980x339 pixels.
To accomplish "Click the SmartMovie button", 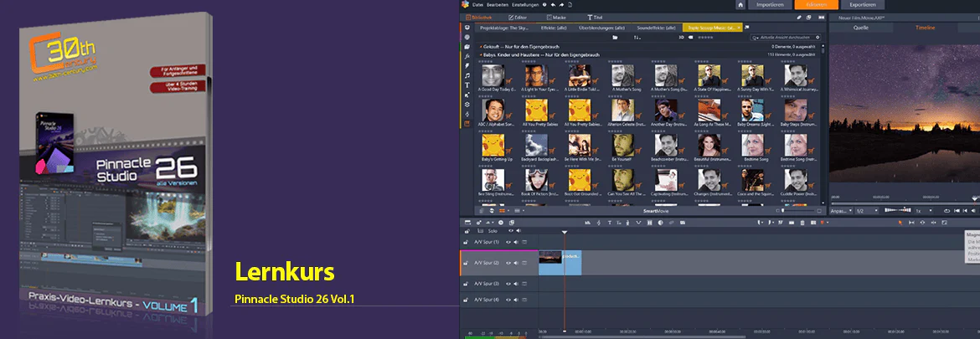I will (x=656, y=211).
